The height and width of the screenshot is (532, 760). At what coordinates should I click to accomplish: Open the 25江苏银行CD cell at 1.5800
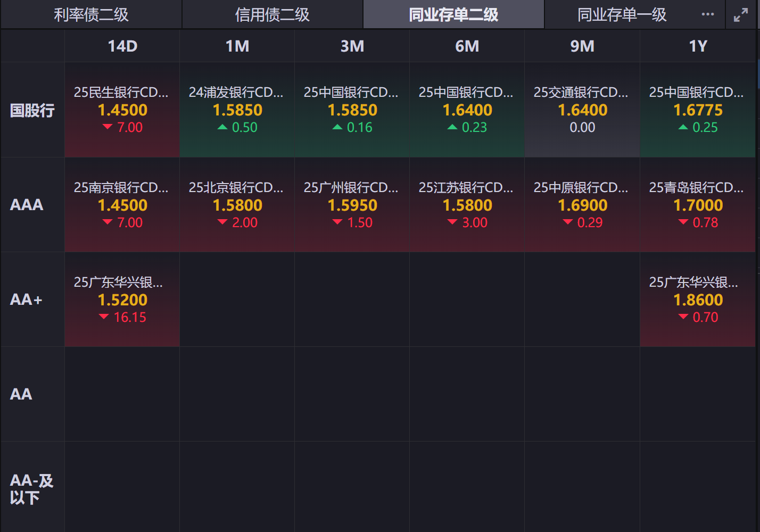(x=467, y=205)
